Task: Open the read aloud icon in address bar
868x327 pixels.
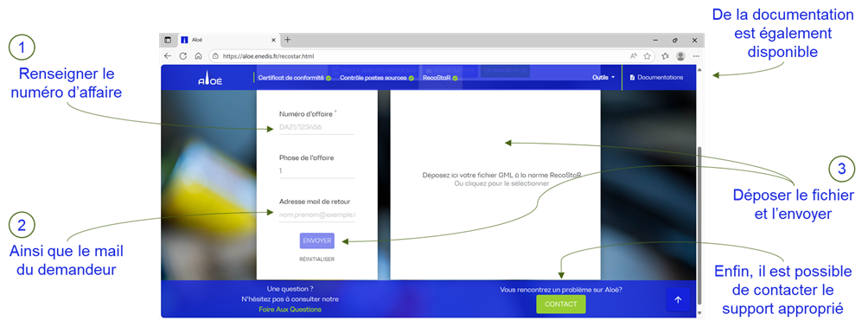Action: (634, 56)
